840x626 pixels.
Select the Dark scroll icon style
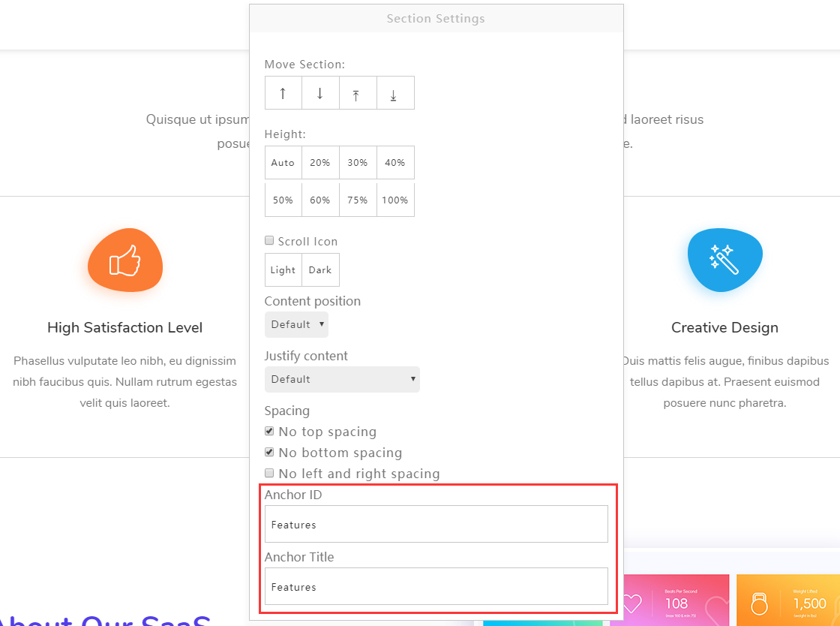click(x=320, y=269)
